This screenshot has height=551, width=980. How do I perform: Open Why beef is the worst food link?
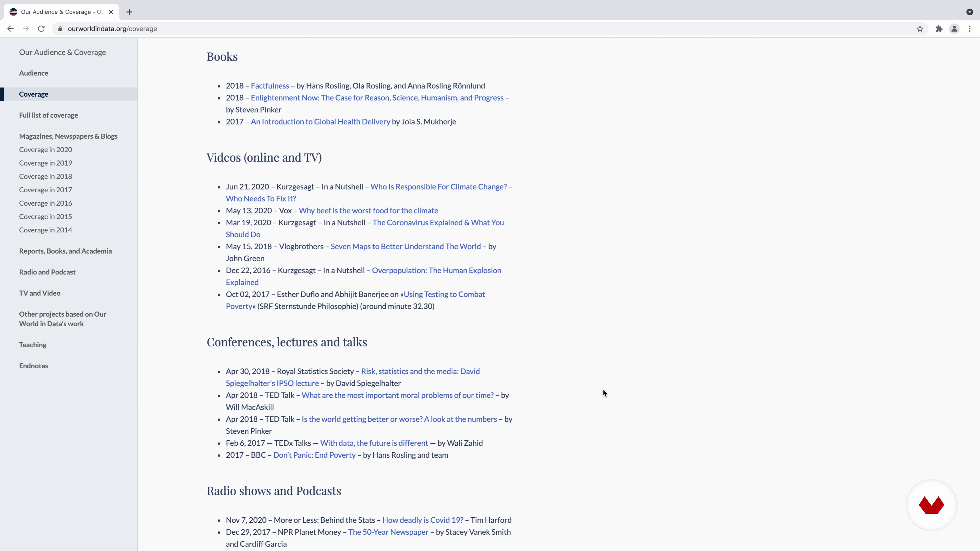pos(368,211)
